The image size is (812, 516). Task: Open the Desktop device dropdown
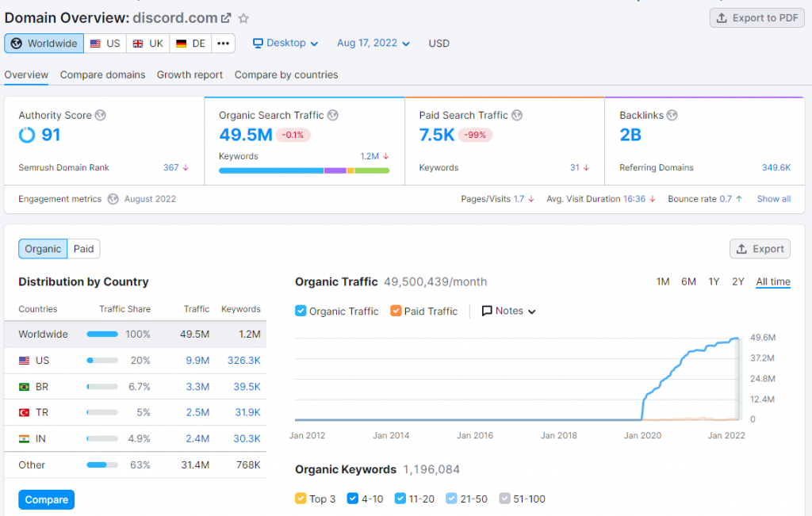(285, 44)
